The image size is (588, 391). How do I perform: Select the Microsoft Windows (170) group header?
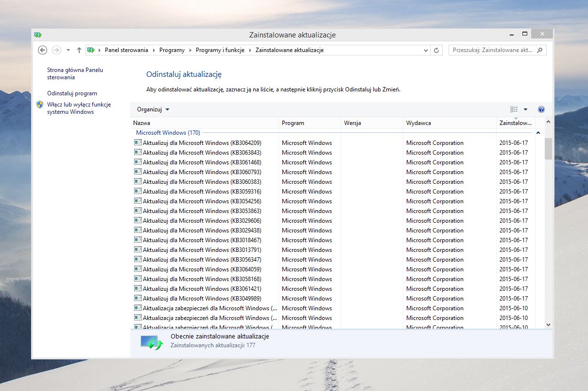click(168, 133)
